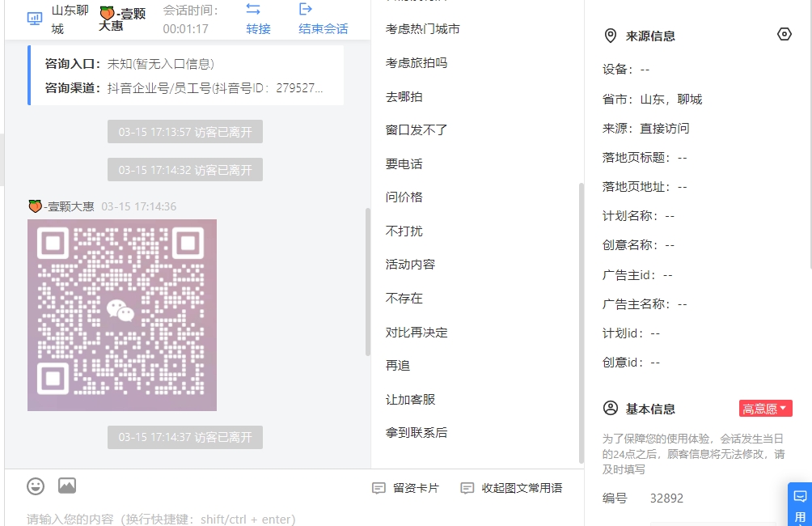Click the 03-15 17:13:57 访客已离开 notice
This screenshot has width=812, height=526.
185,132
